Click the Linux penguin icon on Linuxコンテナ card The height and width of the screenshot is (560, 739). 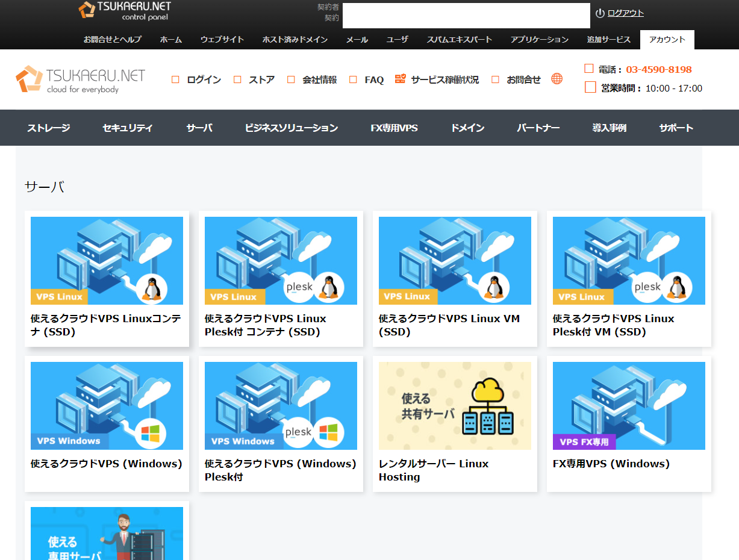[x=151, y=288]
